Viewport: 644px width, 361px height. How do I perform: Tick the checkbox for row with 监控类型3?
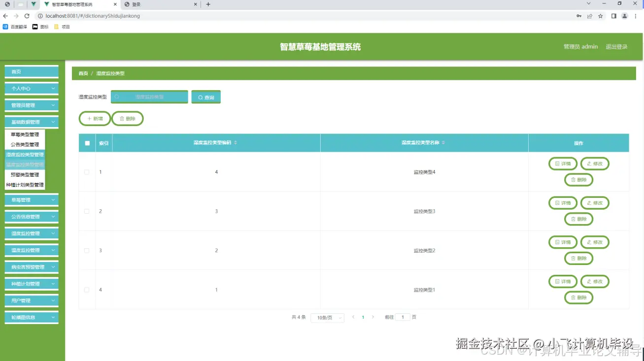pos(87,211)
